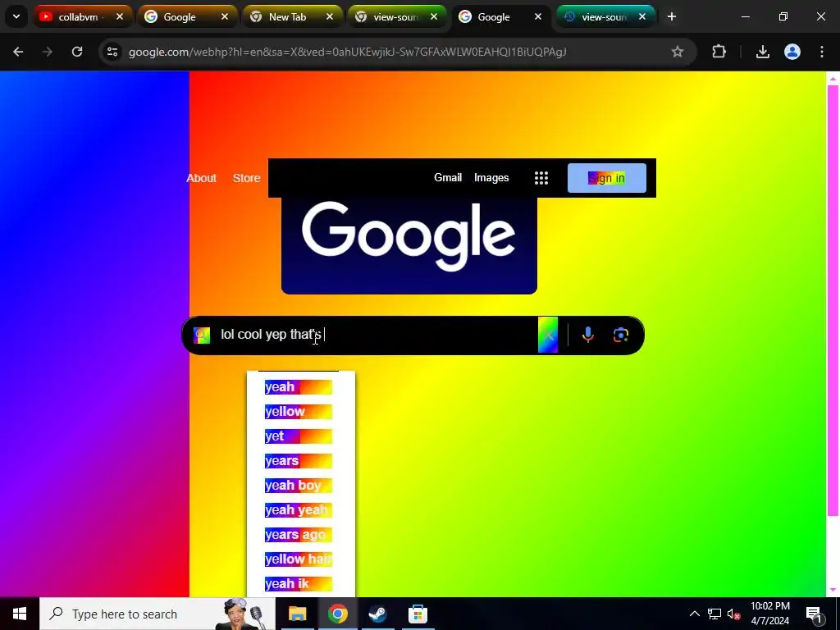This screenshot has width=840, height=630.
Task: Open the Extensions puzzle icon
Action: (719, 52)
